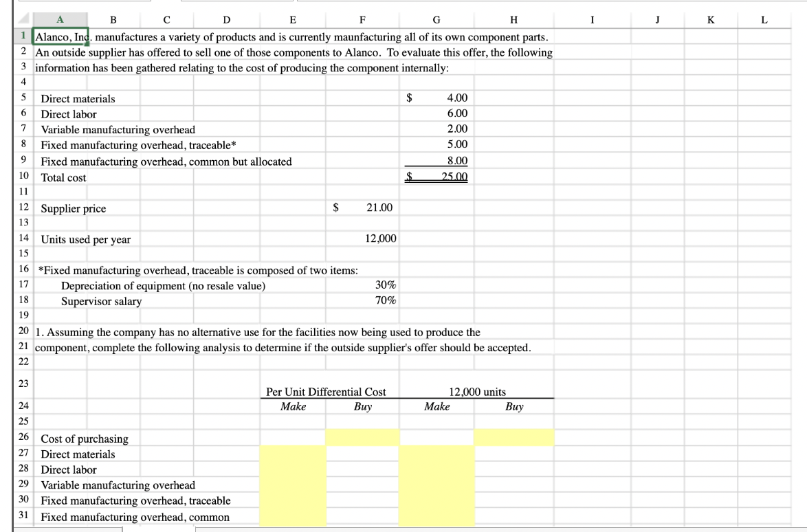Select column F header
This screenshot has height=532, width=807.
pos(362,19)
